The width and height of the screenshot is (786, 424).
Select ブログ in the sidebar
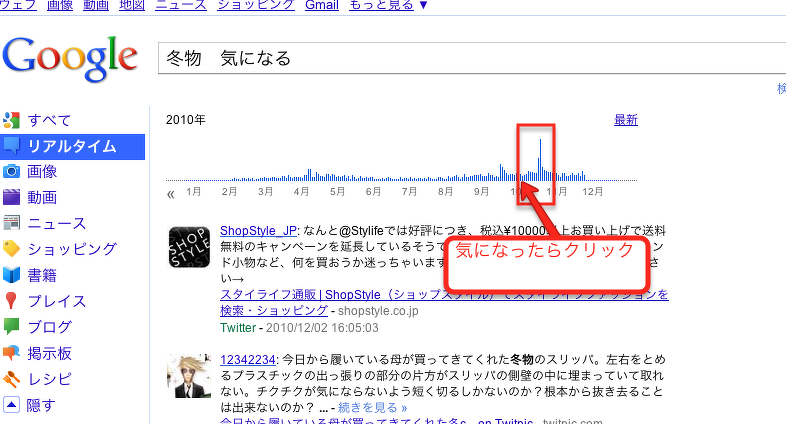pyautogui.click(x=50, y=327)
